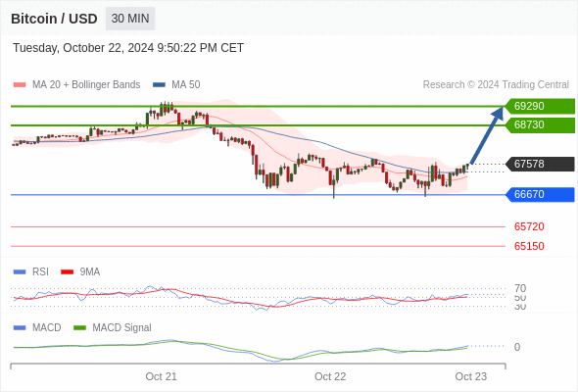Viewport: 578px width, 392px height.
Task: Select the 69290 green resistance price tag
Action: coord(540,106)
